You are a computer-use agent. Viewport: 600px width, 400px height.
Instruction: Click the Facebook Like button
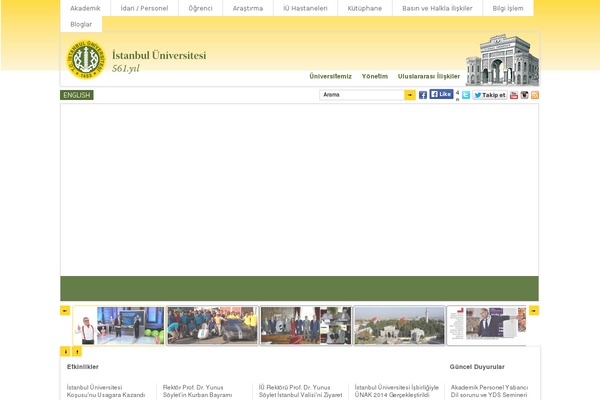442,94
